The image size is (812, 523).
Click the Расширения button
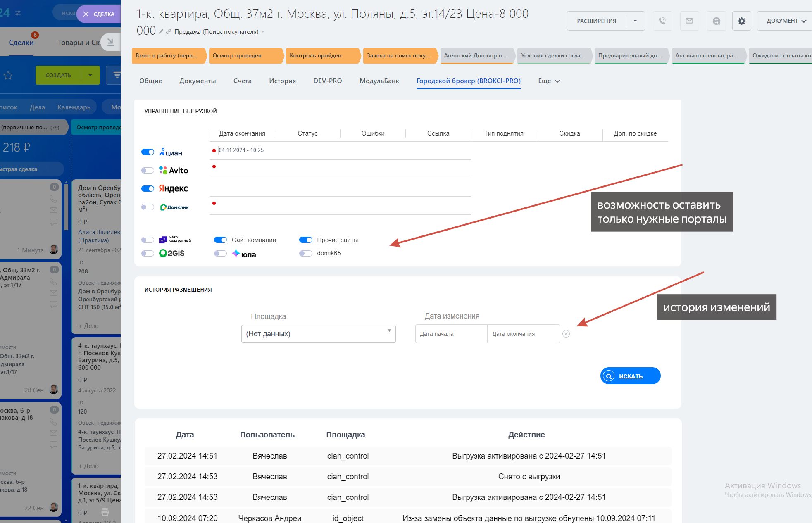tap(596, 21)
